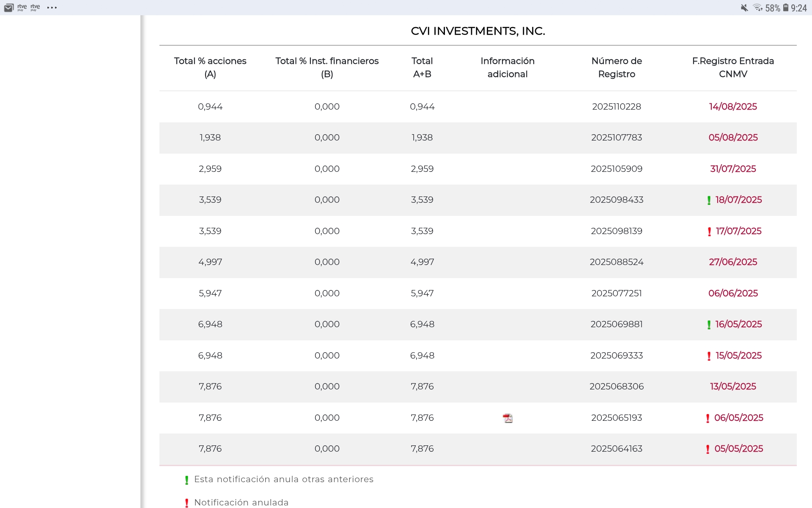Screen dimensions: 812x508
Task: Tap the battery indicator in status bar
Action: coord(785,8)
